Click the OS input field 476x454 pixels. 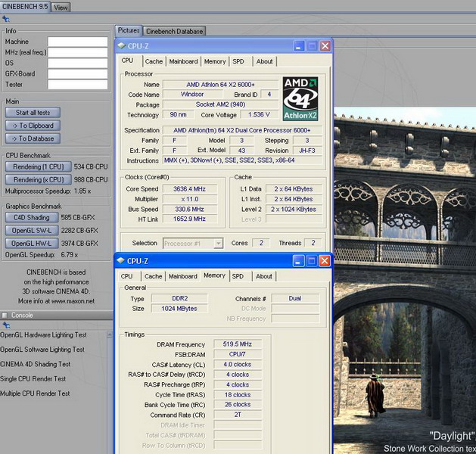pos(78,63)
